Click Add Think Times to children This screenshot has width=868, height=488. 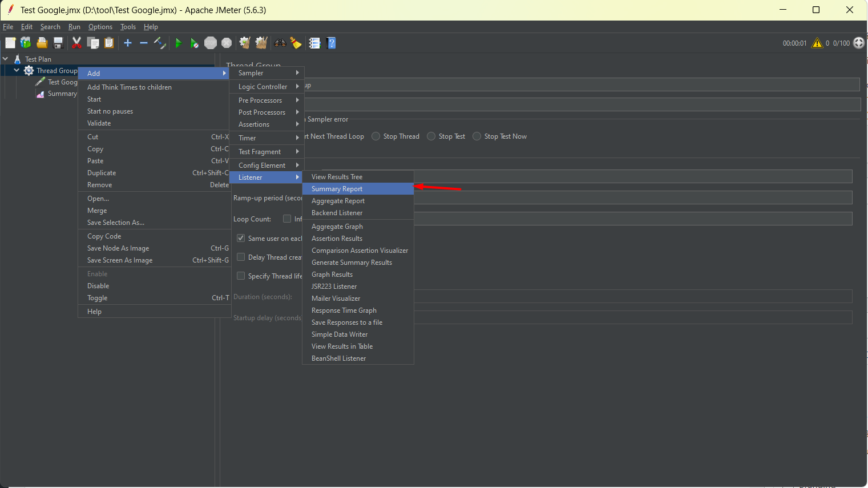[x=130, y=87]
